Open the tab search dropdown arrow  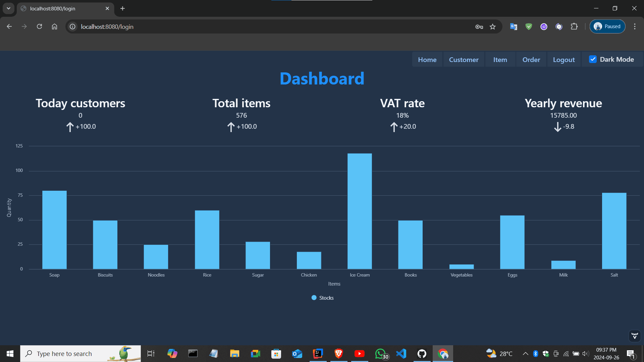8,8
